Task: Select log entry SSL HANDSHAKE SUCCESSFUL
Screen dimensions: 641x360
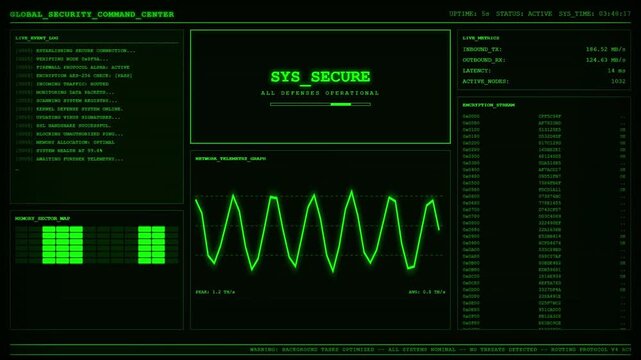Action: 63,125
